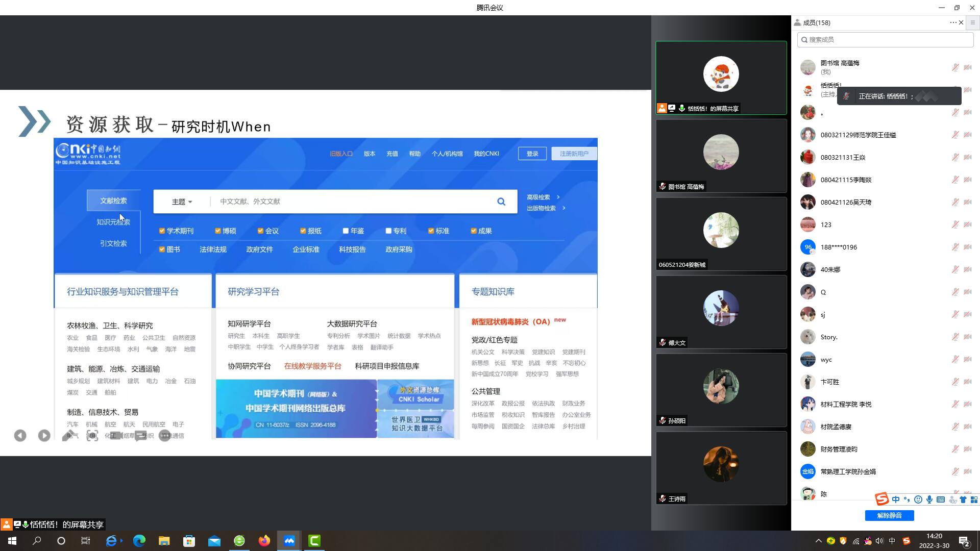
Task: Select the 文献检索 tab
Action: pyautogui.click(x=113, y=201)
